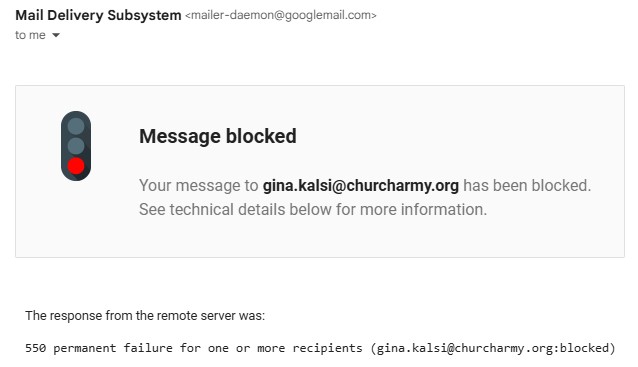Viewport: 638px width, 367px height.
Task: Click the 550 error code number
Action: (x=35, y=348)
